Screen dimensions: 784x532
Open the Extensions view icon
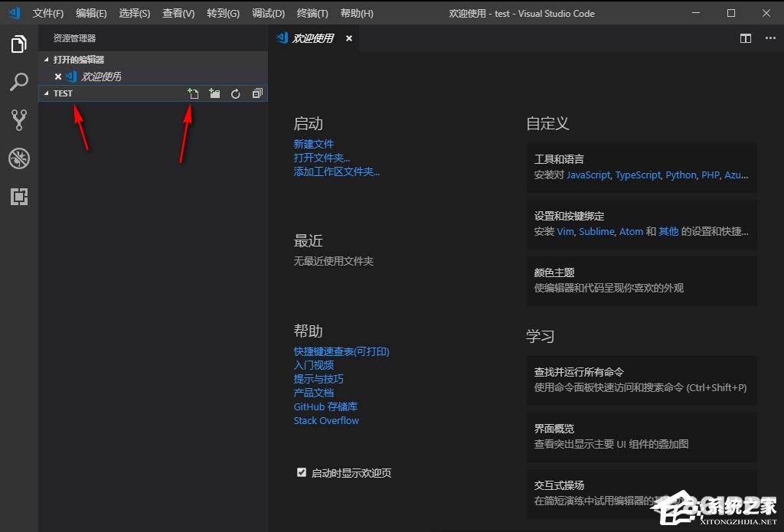click(x=19, y=197)
